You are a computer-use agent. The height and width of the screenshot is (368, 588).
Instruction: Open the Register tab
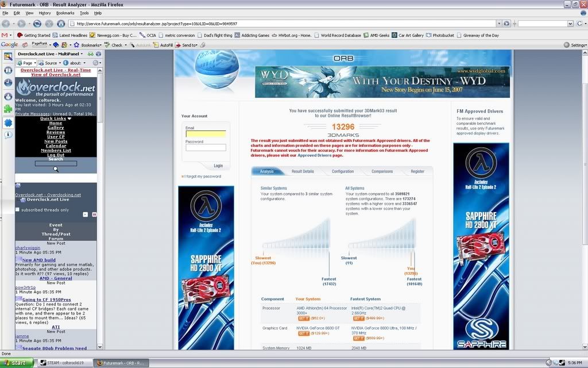pos(417,171)
